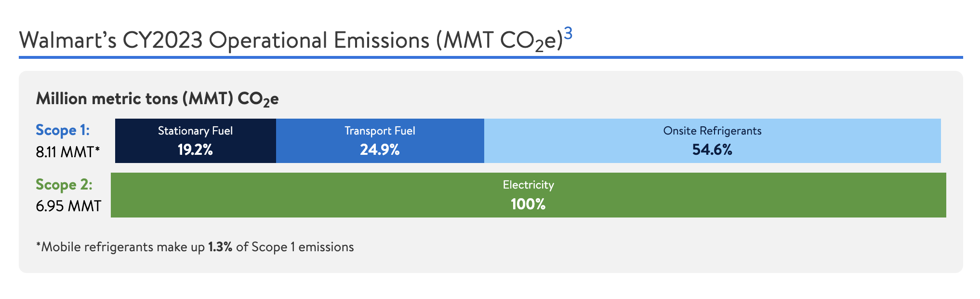Select the 54.6% value in the light-blue segment
Screen dimensions: 980x299
pos(712,150)
